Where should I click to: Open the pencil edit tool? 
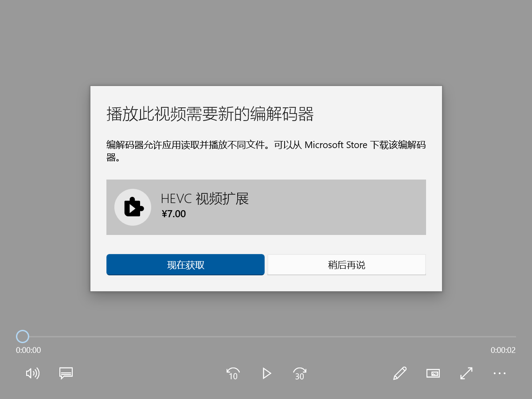click(400, 373)
